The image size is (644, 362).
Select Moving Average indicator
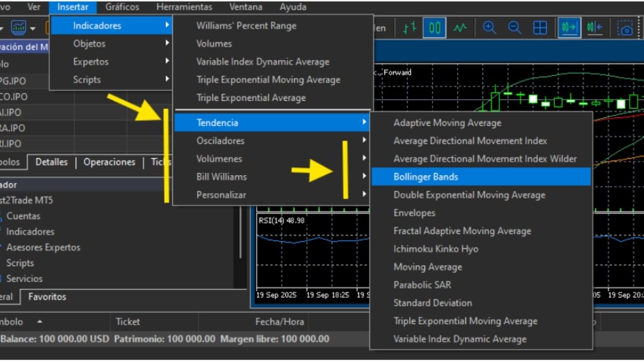pyautogui.click(x=428, y=267)
